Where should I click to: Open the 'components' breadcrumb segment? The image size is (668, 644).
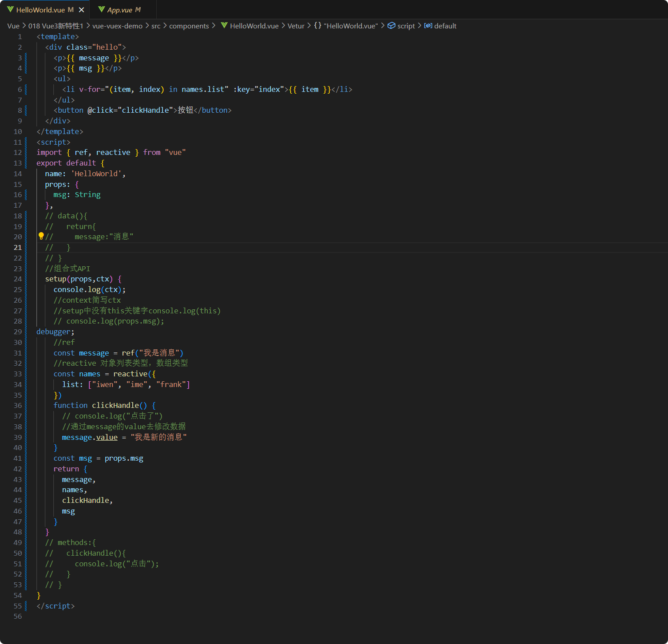(189, 26)
